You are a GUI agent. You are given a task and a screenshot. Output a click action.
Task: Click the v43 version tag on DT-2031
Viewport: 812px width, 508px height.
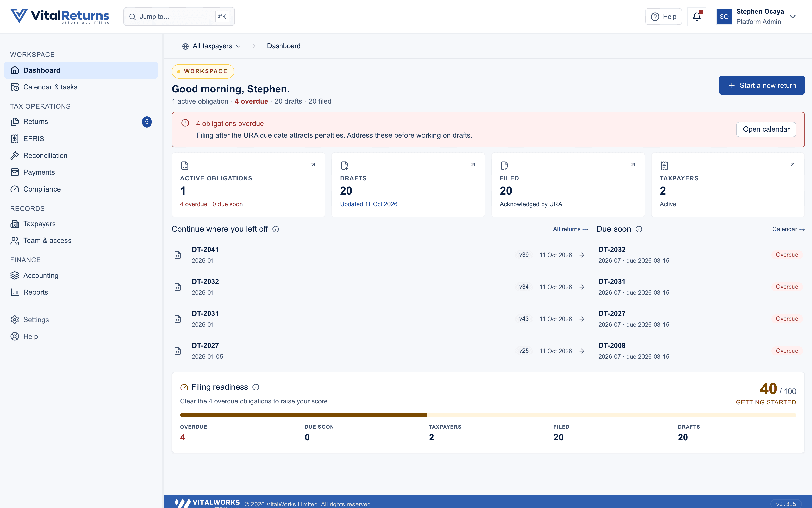click(x=524, y=319)
